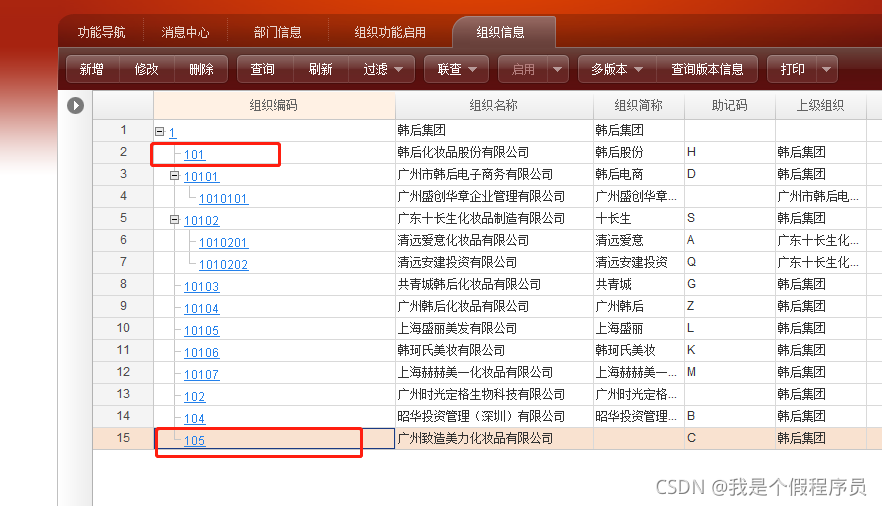Click cell 上海盛丽美发有限公司
This screenshot has height=506, width=882.
(x=494, y=328)
